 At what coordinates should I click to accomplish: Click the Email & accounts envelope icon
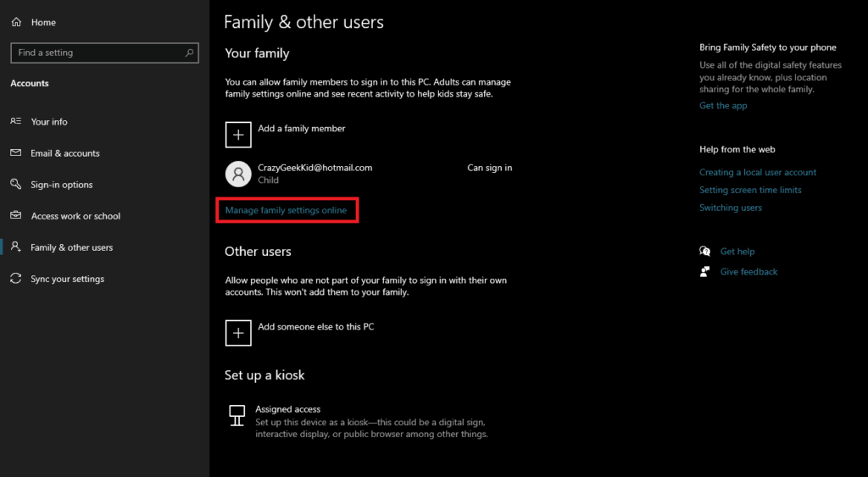click(x=16, y=153)
